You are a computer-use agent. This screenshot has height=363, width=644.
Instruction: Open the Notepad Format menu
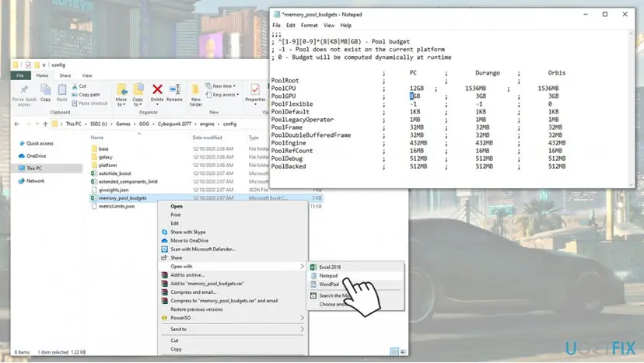(x=310, y=26)
